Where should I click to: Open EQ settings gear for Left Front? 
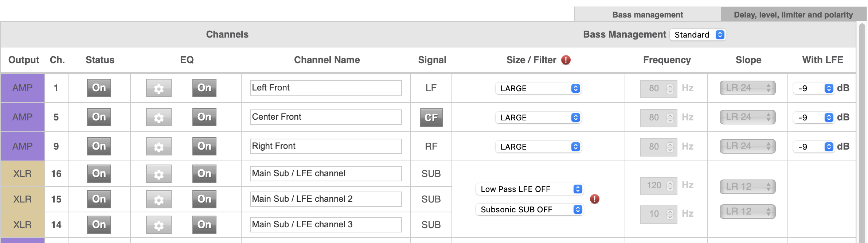(x=159, y=88)
